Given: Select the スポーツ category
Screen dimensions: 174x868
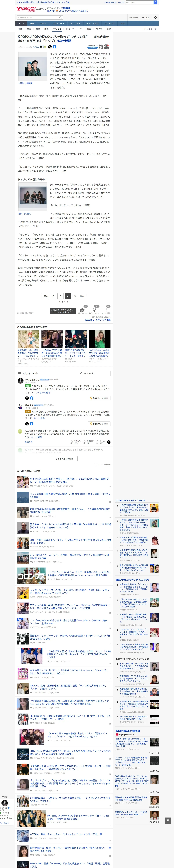Looking at the screenshot, I should 70,29.
